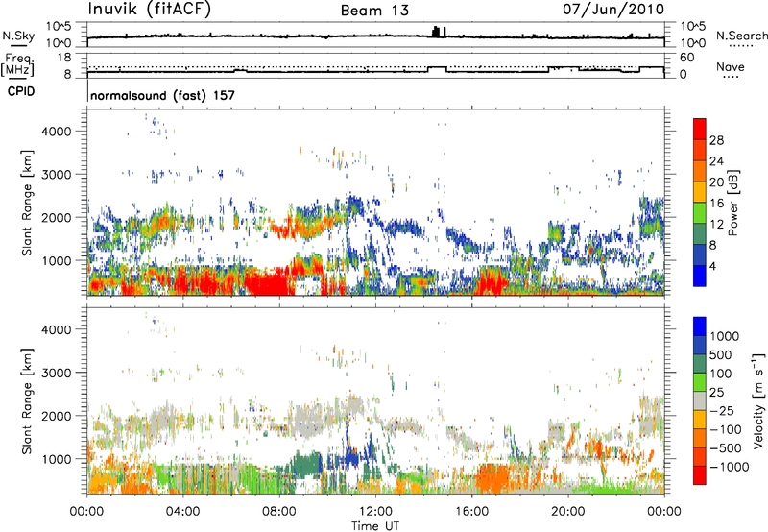Select the date label '07/Jun/2010'
This screenshot has height=532, width=768.
coord(613,9)
